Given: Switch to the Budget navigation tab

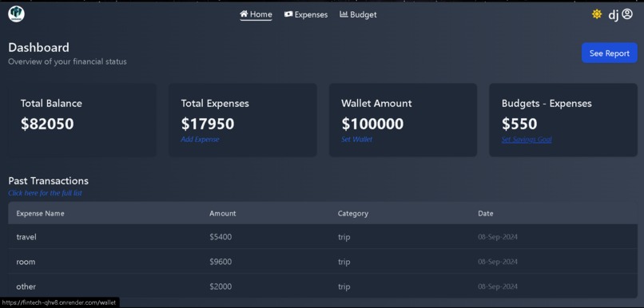Looking at the screenshot, I should [358, 14].
